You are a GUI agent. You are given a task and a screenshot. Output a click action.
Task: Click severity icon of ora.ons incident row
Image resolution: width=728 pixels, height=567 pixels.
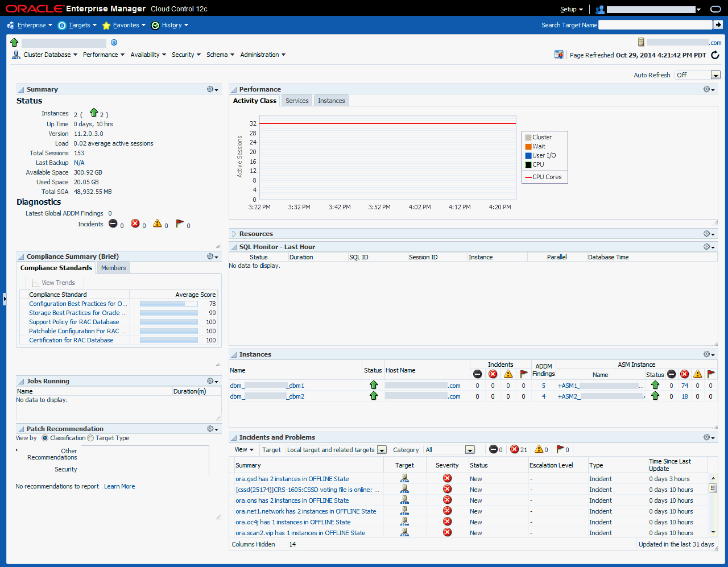tap(448, 500)
